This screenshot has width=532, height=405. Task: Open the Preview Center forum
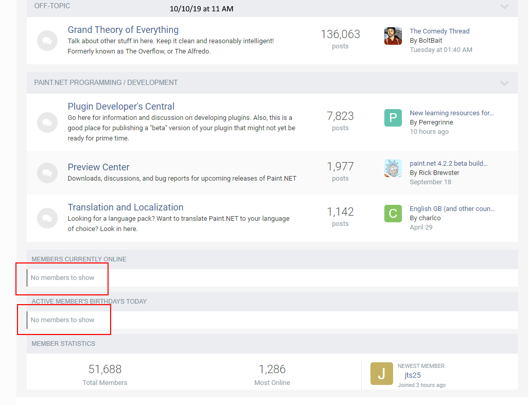click(x=98, y=167)
